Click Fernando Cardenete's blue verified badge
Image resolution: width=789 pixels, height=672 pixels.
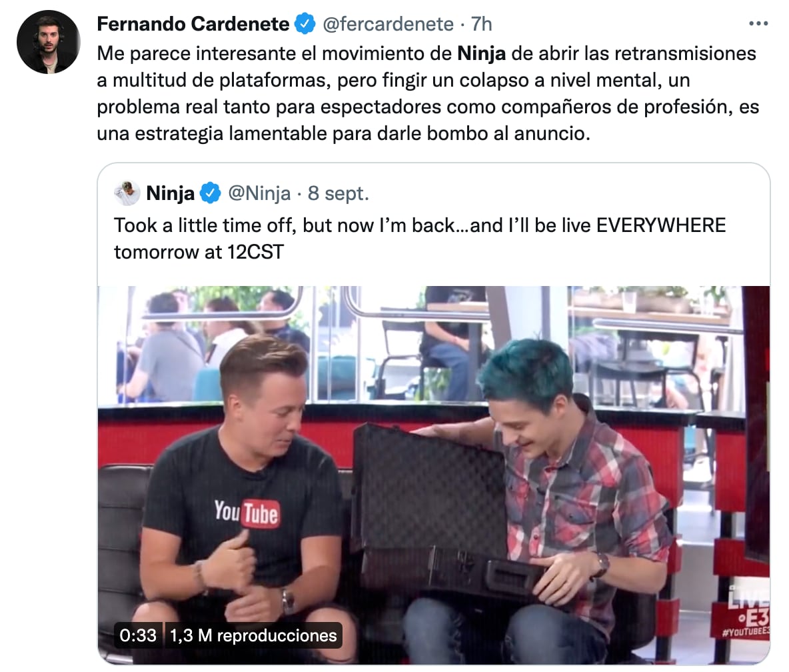point(305,23)
